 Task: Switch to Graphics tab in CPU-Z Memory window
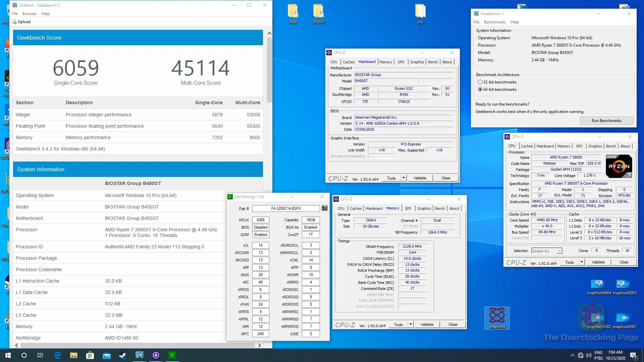pos(424,208)
